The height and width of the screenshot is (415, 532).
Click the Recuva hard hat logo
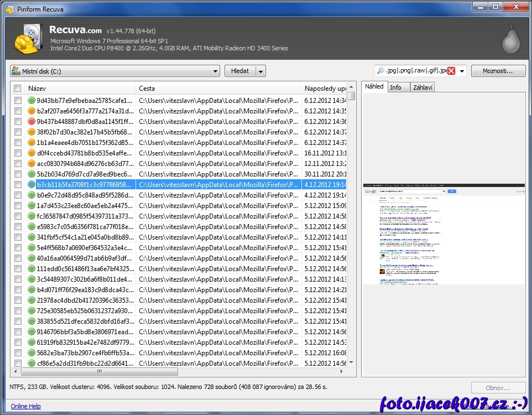coord(25,39)
